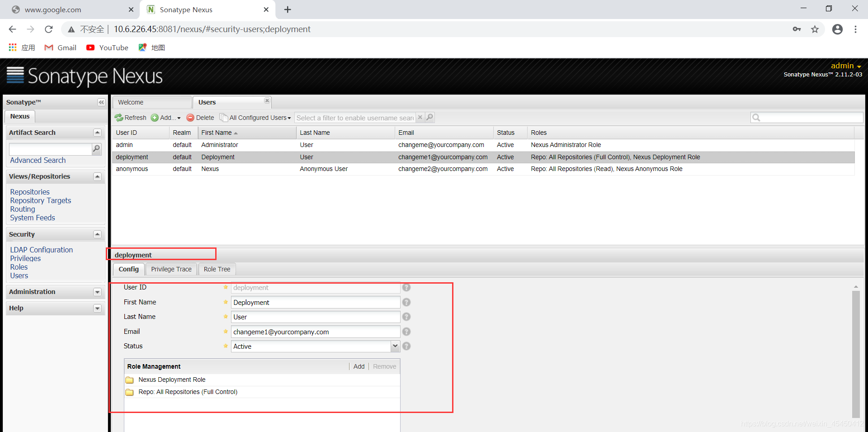Open Chrome profile icon
Image resolution: width=868 pixels, height=432 pixels.
[x=837, y=29]
